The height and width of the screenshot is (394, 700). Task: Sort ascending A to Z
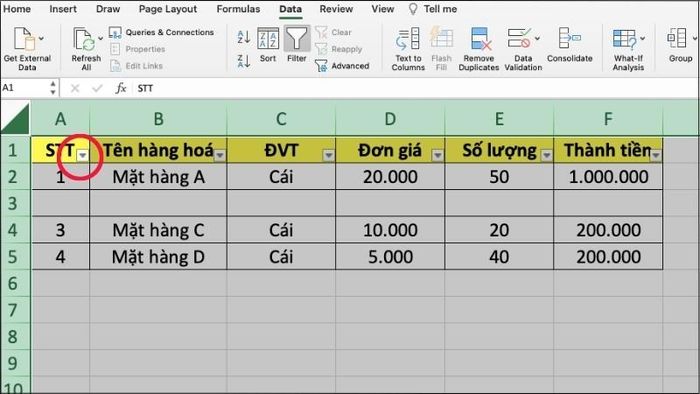244,37
